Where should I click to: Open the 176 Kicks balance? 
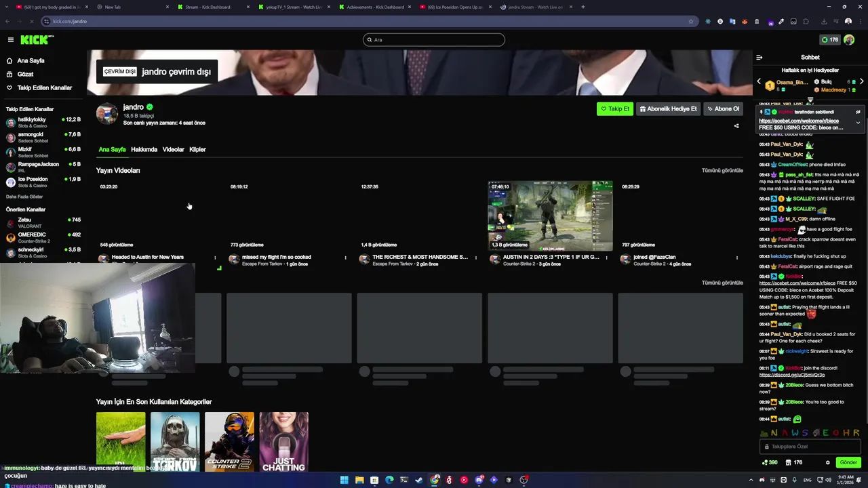(x=830, y=40)
